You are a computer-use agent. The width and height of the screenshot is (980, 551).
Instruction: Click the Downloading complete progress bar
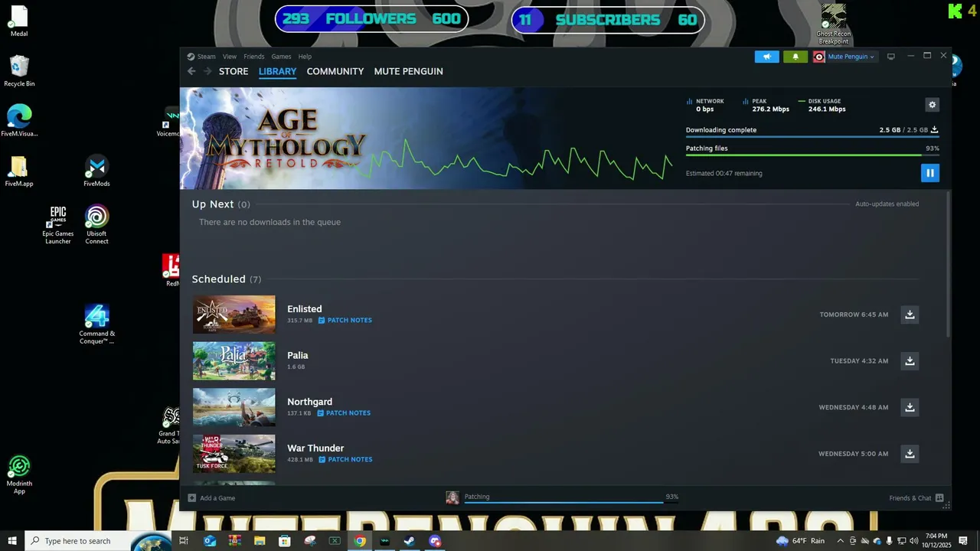pos(812,137)
